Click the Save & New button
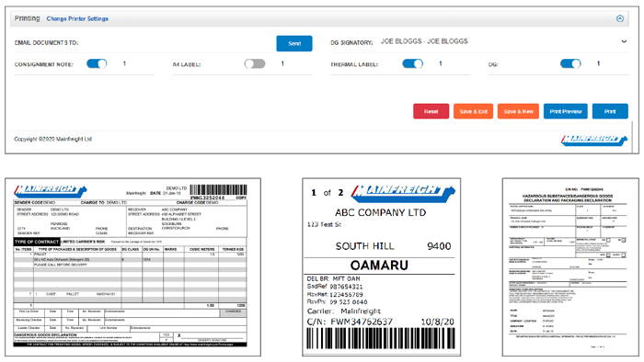The width and height of the screenshot is (644, 362). [x=518, y=111]
